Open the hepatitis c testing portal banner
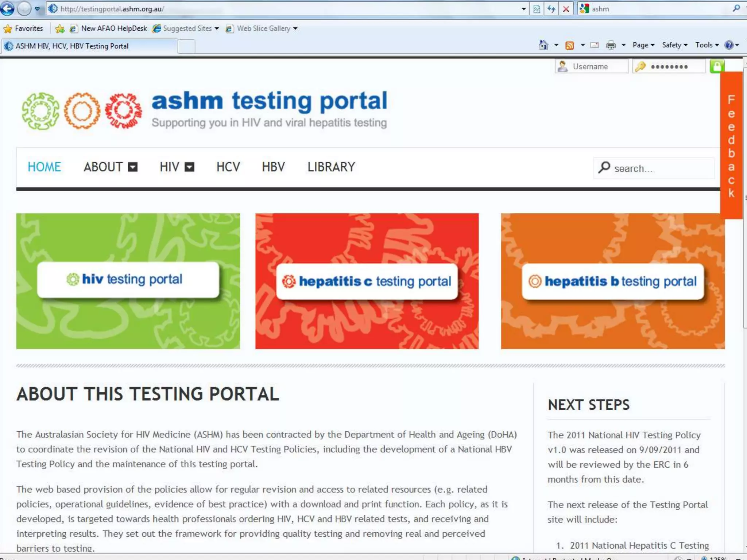Image resolution: width=747 pixels, height=560 pixels. 367,281
